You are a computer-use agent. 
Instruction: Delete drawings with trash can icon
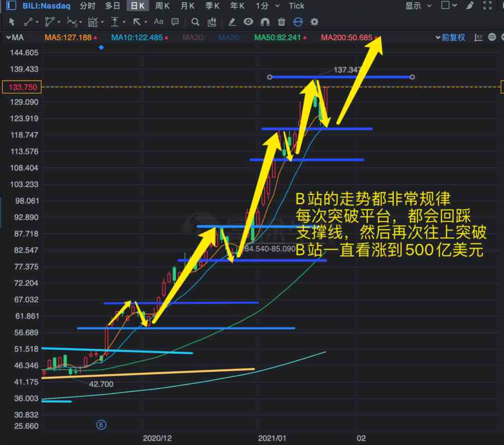(281, 22)
